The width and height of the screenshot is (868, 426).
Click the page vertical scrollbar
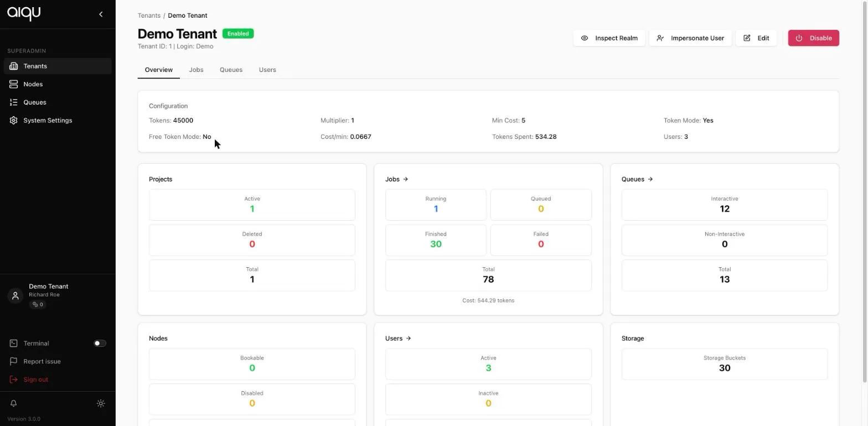point(865,191)
